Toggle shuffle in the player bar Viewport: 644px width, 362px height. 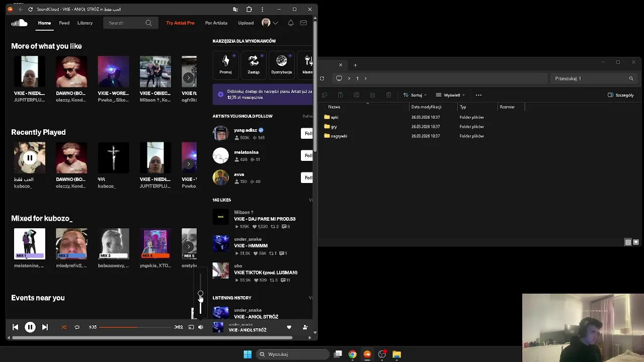click(x=64, y=327)
